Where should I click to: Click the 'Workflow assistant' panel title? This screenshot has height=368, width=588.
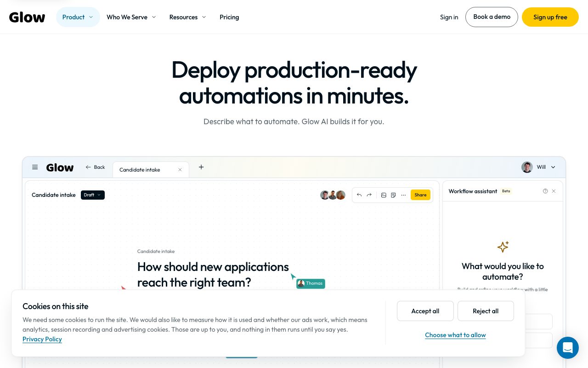[x=473, y=191]
